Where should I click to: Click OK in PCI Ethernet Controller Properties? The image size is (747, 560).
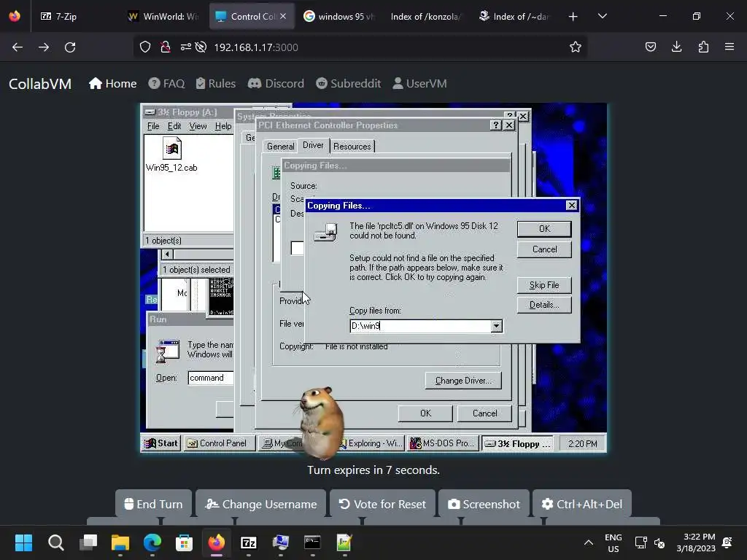tap(425, 413)
